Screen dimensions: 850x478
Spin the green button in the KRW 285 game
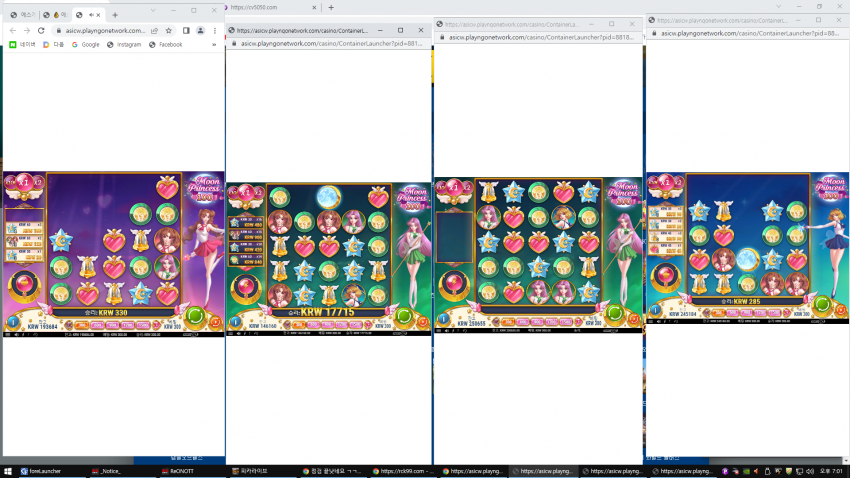(x=822, y=303)
